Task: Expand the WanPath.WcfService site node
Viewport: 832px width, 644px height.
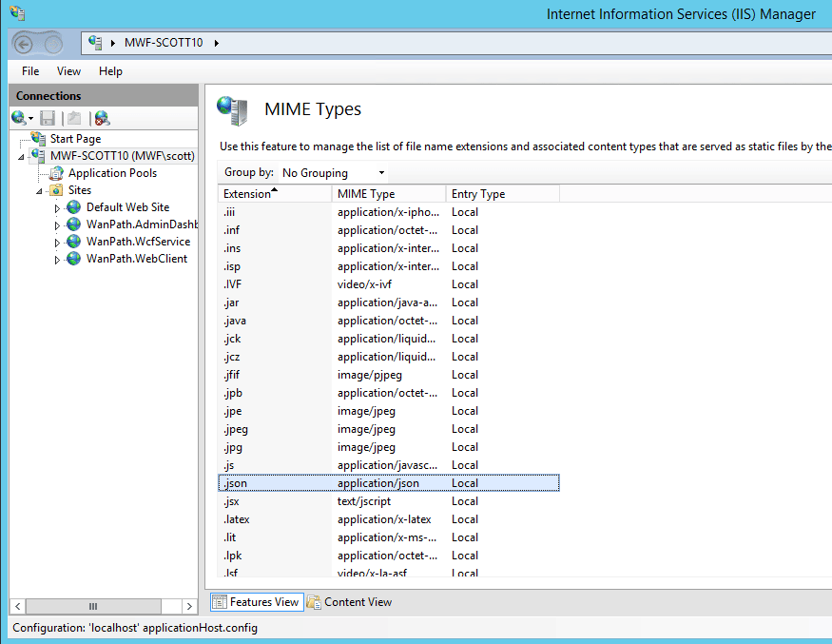Action: pyautogui.click(x=57, y=242)
